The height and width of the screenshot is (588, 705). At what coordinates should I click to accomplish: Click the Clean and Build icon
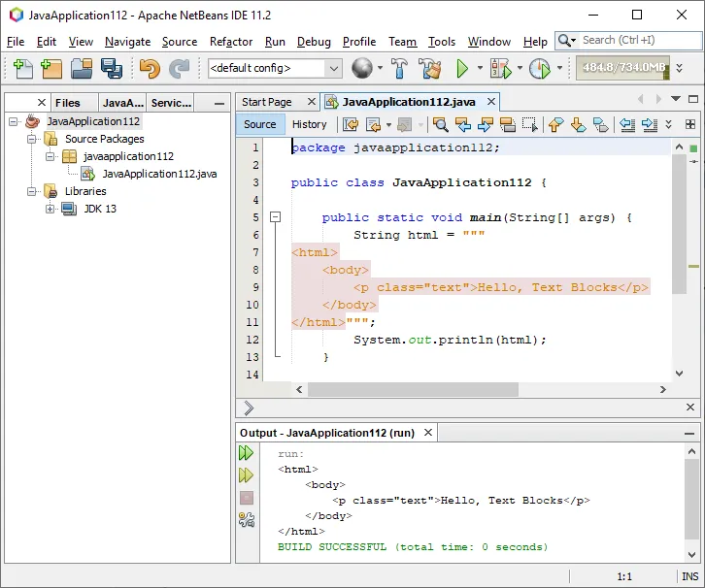(x=429, y=68)
